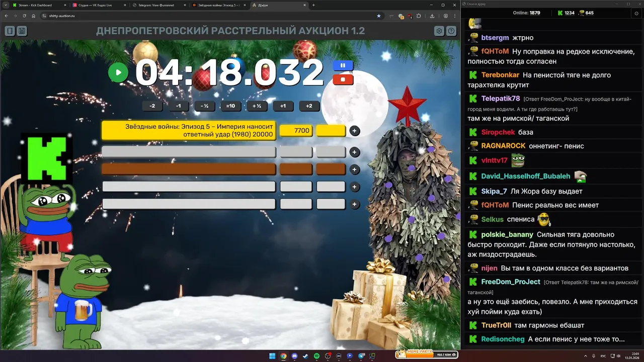Open browser profile avatar icon
Image resolution: width=644 pixels, height=362 pixels.
pyautogui.click(x=446, y=16)
